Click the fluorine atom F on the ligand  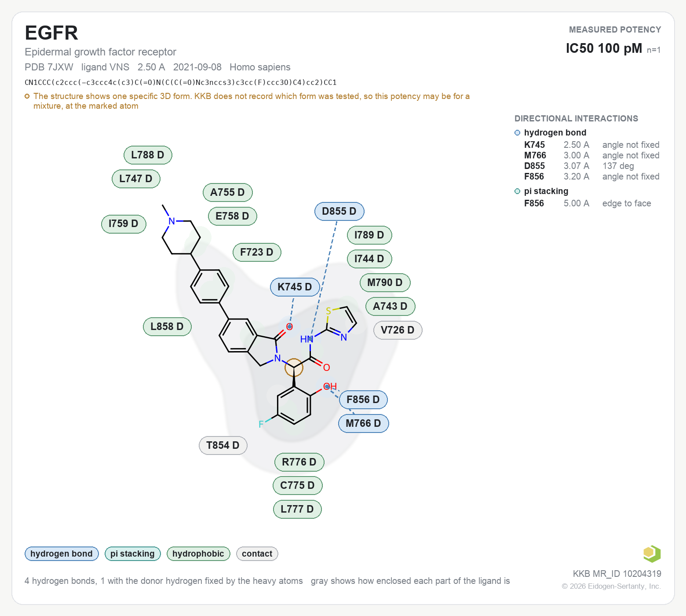[261, 424]
